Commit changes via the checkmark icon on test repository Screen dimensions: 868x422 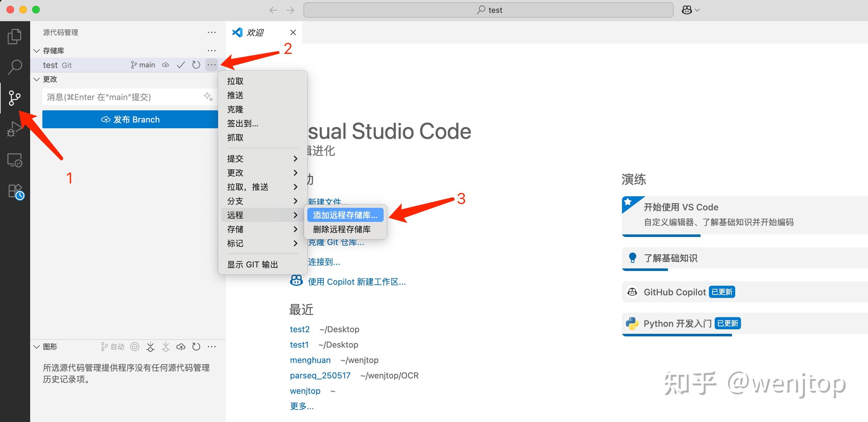pyautogui.click(x=181, y=65)
